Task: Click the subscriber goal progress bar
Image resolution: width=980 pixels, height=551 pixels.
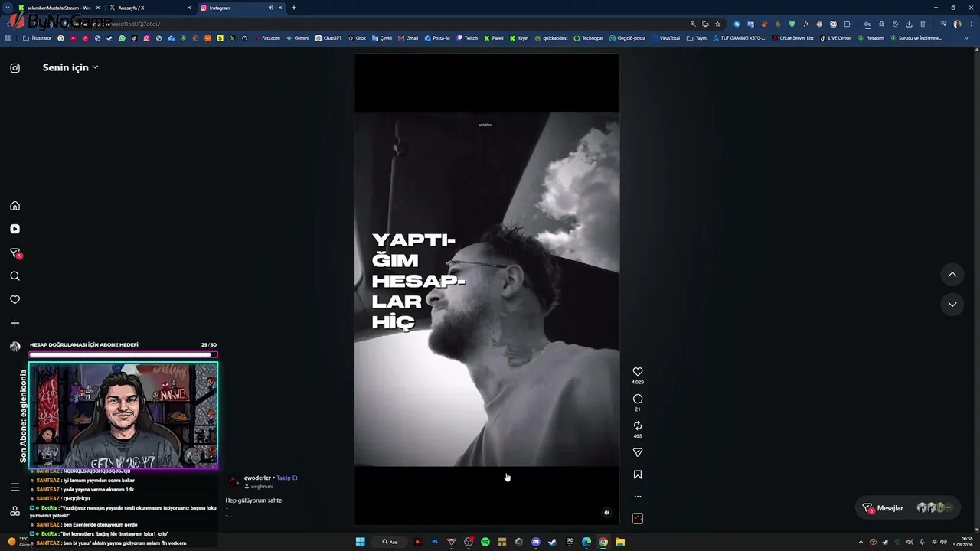Action: point(123,355)
